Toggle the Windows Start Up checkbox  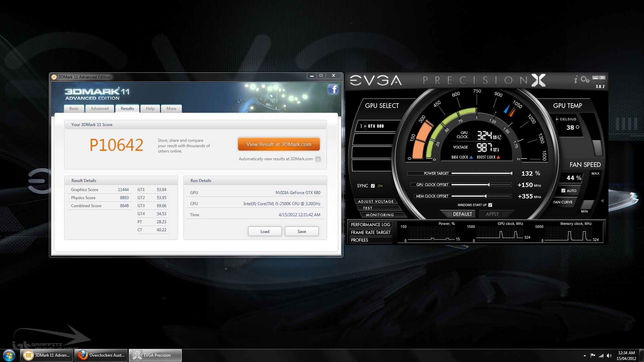490,205
